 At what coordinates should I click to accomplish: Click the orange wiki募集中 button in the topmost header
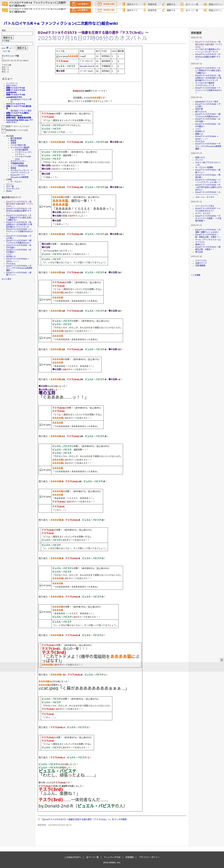pos(80,4)
